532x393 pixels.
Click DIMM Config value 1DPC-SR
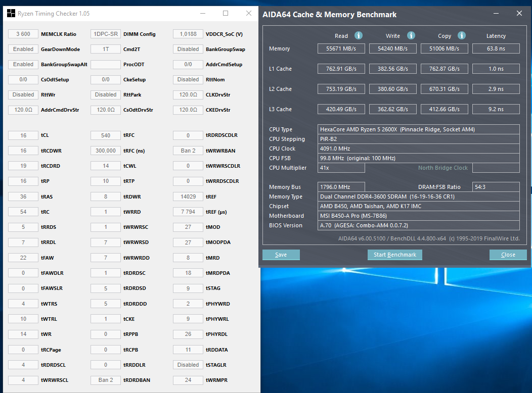(x=106, y=34)
